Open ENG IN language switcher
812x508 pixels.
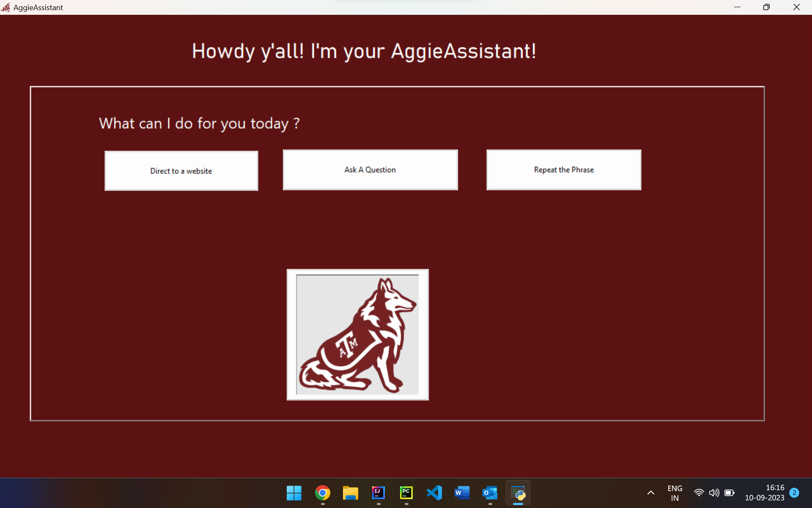675,493
